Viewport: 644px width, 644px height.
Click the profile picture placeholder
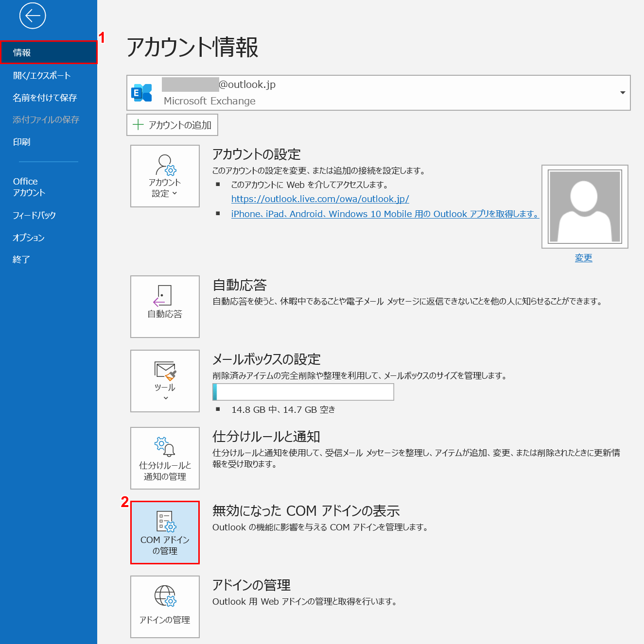pyautogui.click(x=585, y=206)
